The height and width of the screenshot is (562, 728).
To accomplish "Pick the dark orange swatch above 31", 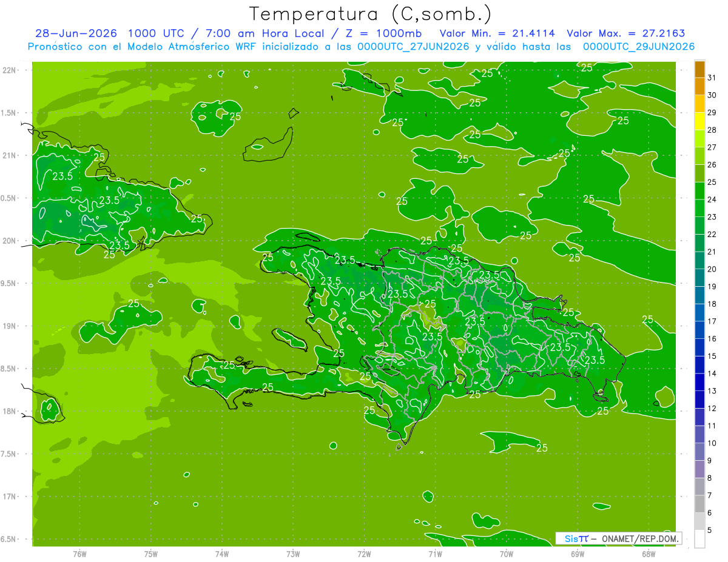I will (x=699, y=69).
